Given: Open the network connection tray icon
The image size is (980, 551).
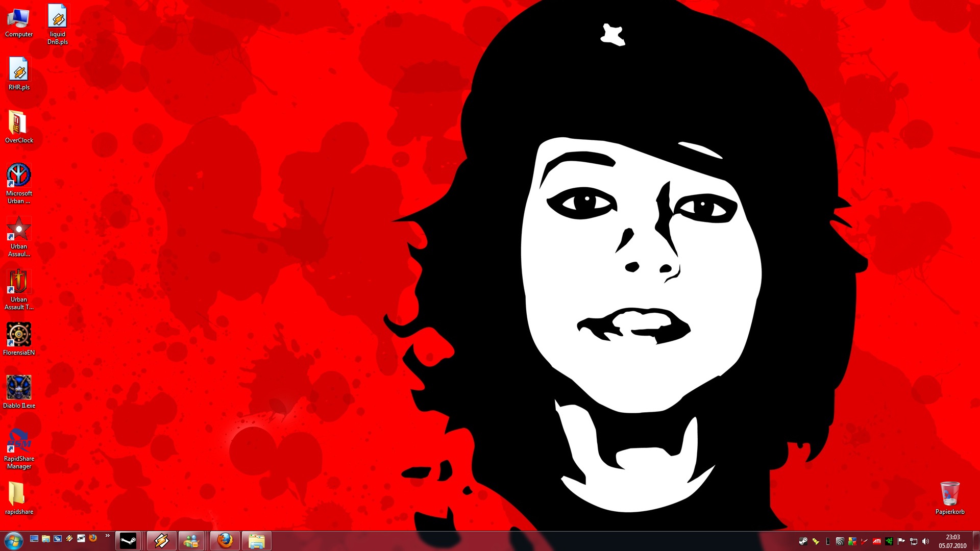Looking at the screenshot, I should tap(914, 541).
